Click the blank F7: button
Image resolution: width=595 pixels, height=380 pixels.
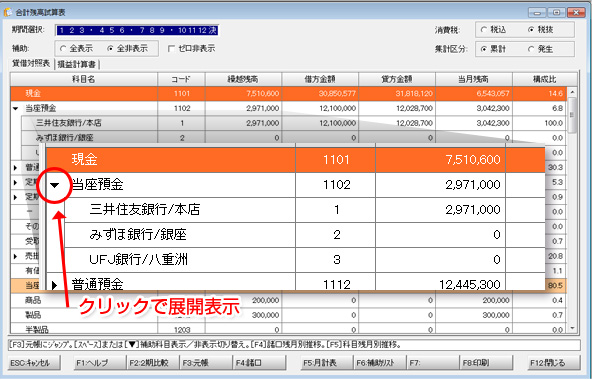click(432, 363)
